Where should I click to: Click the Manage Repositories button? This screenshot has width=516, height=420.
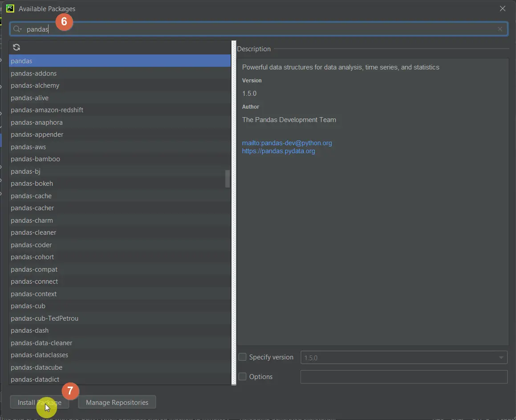point(117,402)
